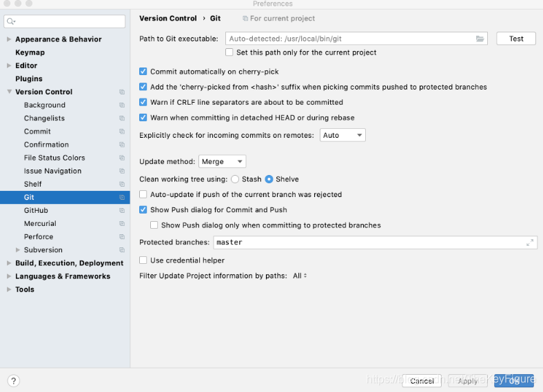Toggle the 'cherry-picked from <hash>' suffix checkbox
The height and width of the screenshot is (392, 543).
[x=143, y=87]
